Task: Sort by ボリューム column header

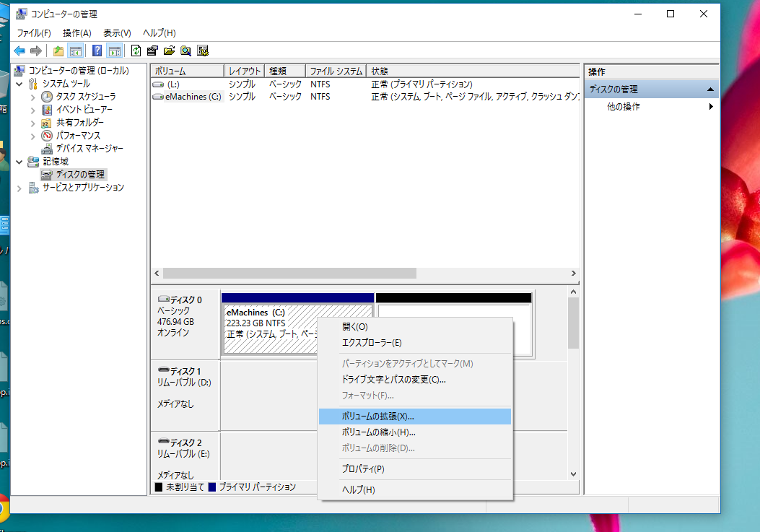Action: point(187,71)
